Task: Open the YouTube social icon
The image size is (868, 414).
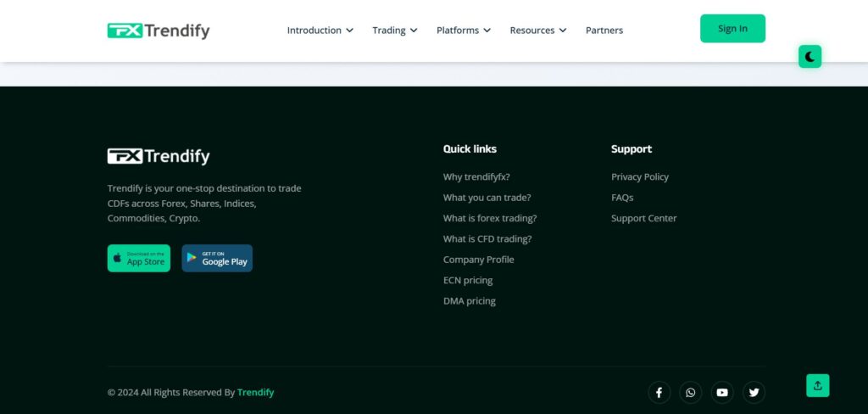Action: tap(722, 392)
